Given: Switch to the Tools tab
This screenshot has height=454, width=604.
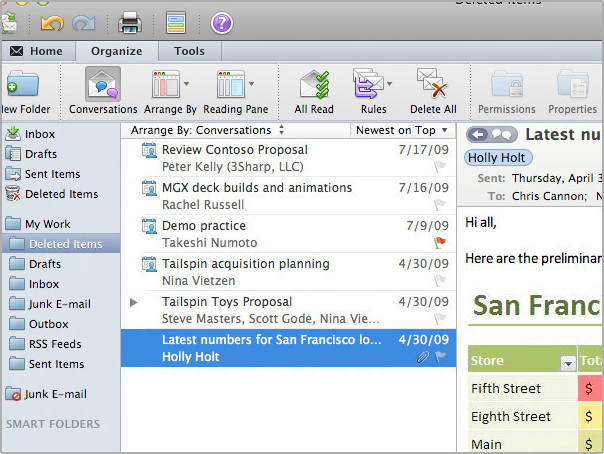Looking at the screenshot, I should (x=190, y=51).
